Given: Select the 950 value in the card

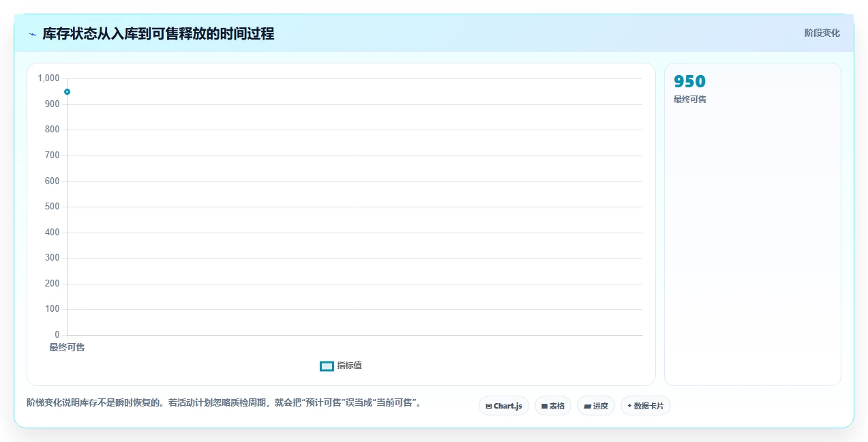Looking at the screenshot, I should [689, 81].
